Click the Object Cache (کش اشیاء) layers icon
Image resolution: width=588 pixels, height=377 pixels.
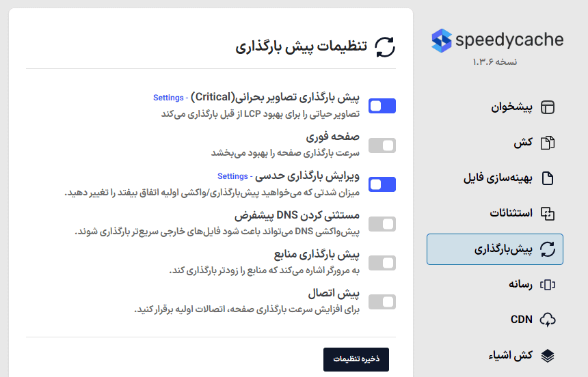(548, 356)
